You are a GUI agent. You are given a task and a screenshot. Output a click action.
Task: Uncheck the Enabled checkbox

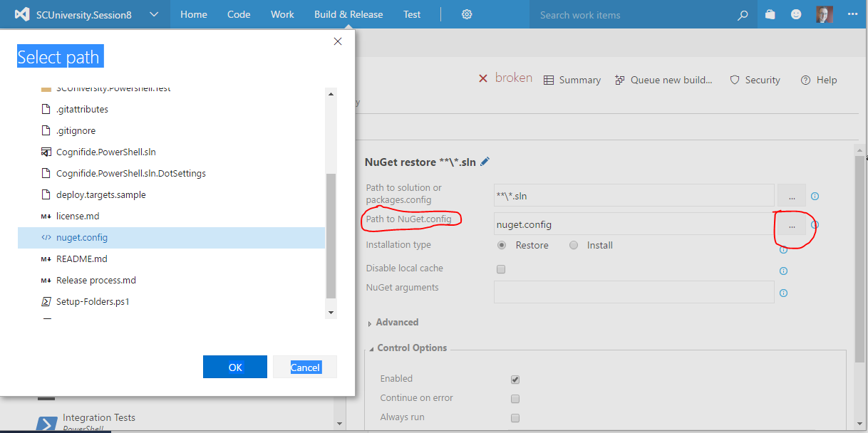(515, 380)
